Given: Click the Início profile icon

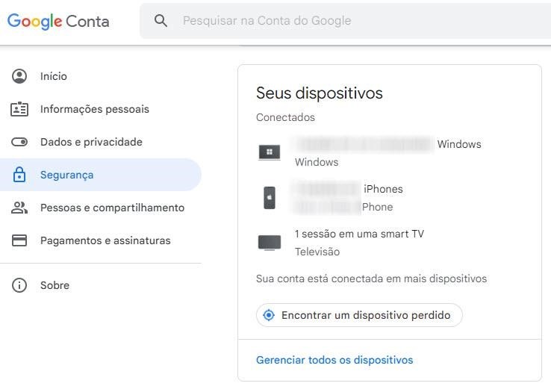Looking at the screenshot, I should (x=19, y=76).
